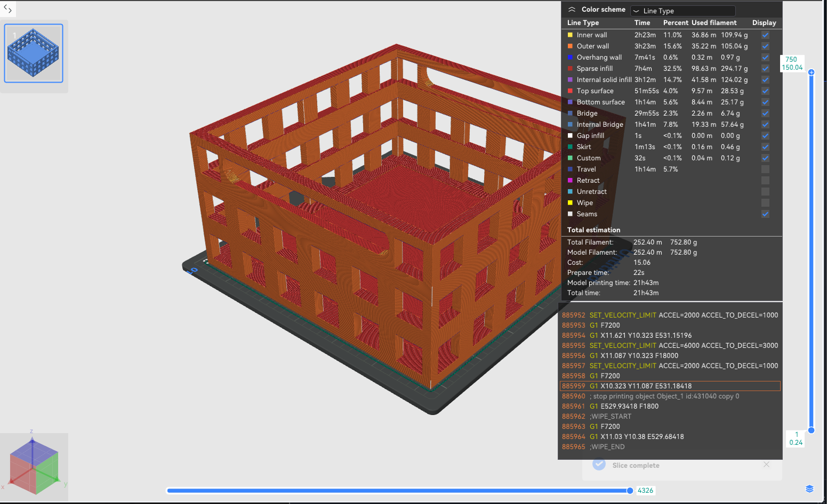This screenshot has width=827, height=504.
Task: Collapse the Color scheme legend panel
Action: [572, 10]
